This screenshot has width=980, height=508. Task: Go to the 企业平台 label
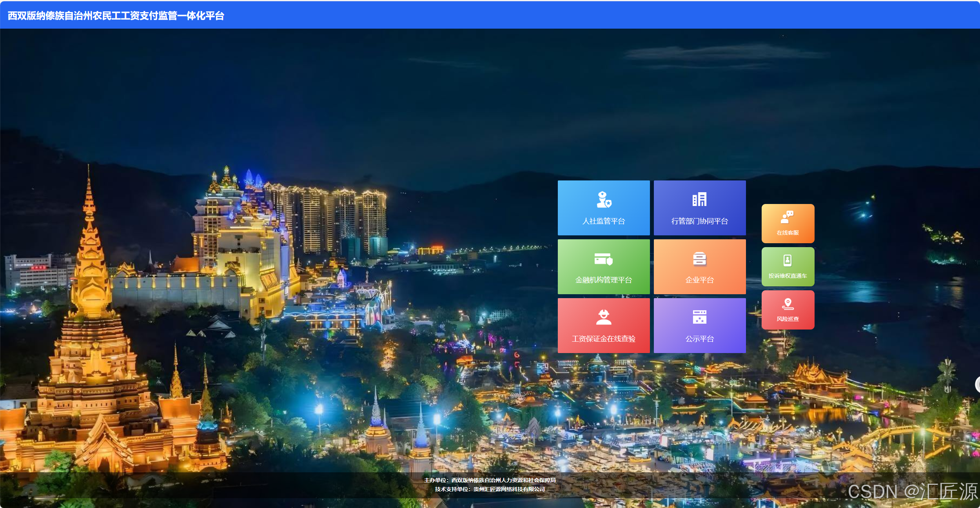699,280
